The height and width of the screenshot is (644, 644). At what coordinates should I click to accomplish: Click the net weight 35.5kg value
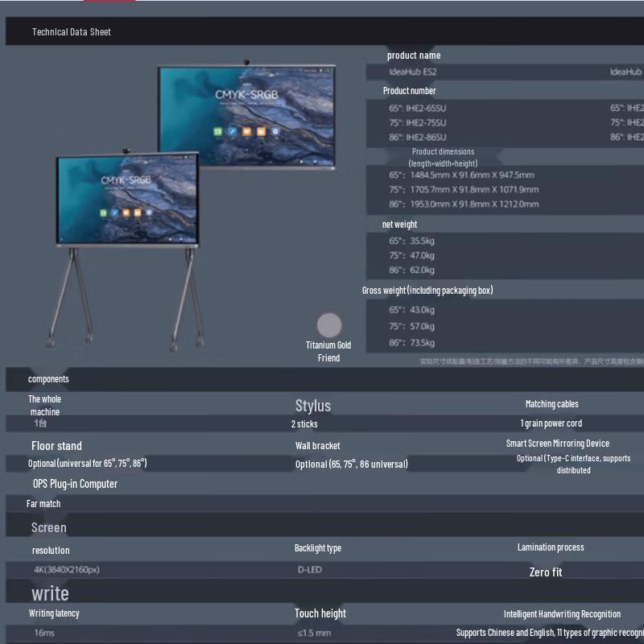tap(422, 241)
